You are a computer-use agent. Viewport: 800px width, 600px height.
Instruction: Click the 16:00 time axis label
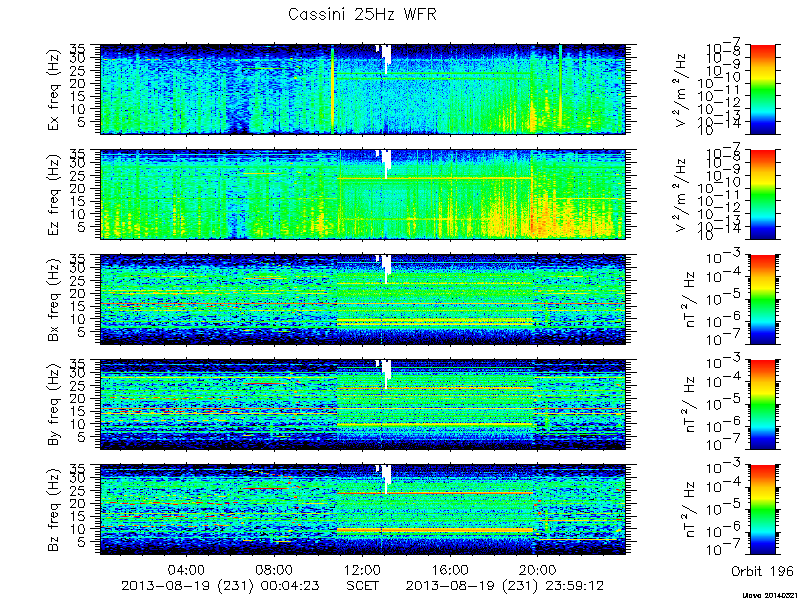(450, 570)
